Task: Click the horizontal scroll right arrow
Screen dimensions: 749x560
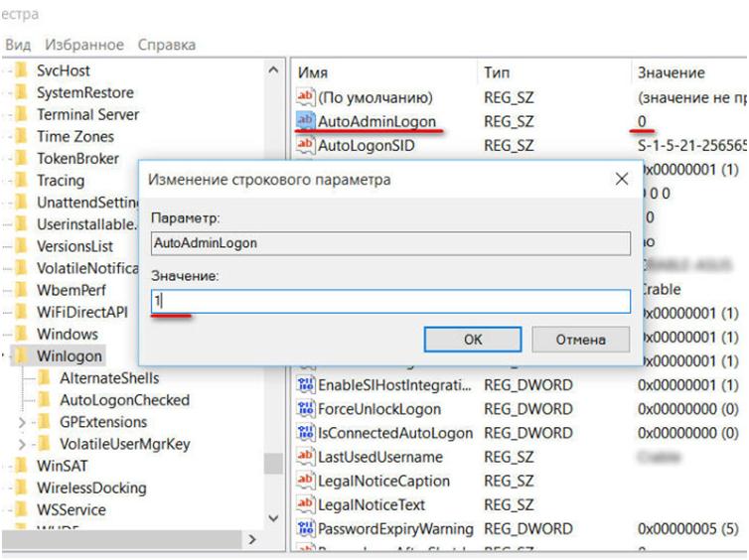Action: (252, 539)
